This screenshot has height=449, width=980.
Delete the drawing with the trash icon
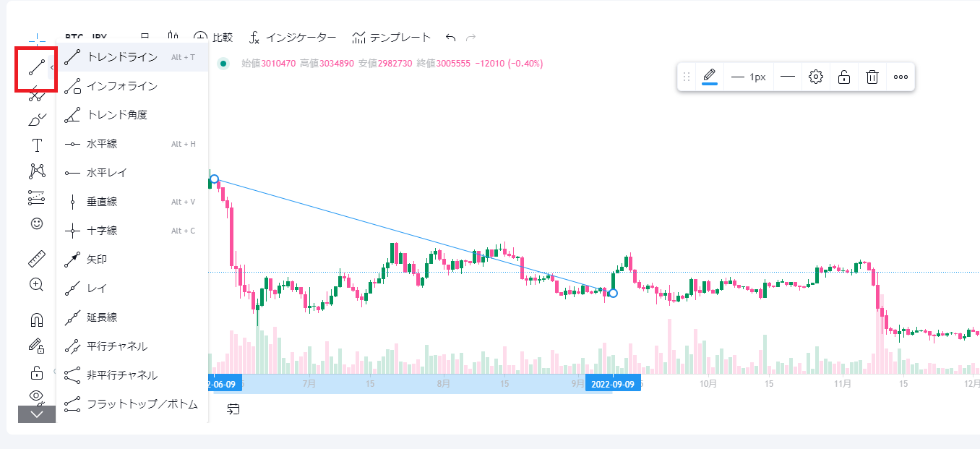click(872, 77)
